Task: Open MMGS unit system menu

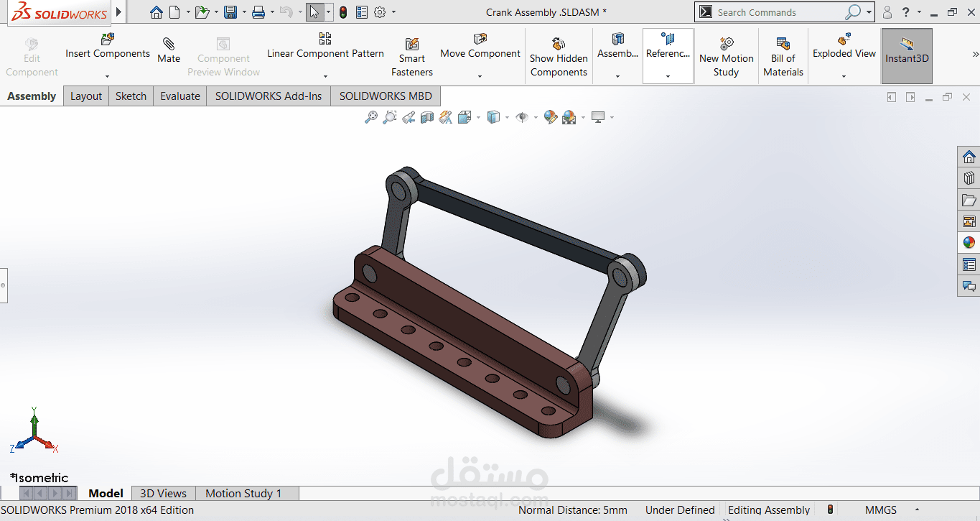Action: pos(881,510)
